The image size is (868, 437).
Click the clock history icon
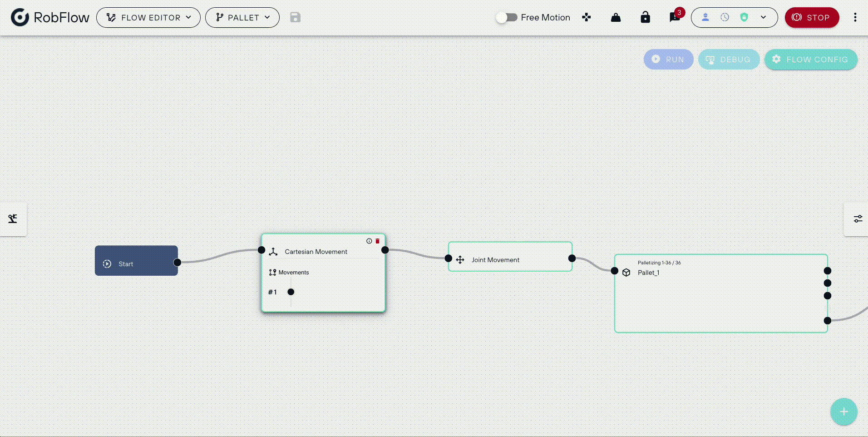[725, 17]
